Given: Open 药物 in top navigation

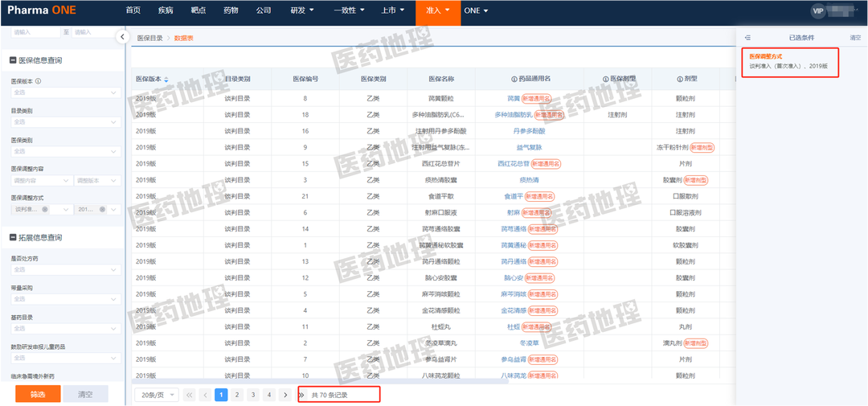Looking at the screenshot, I should (231, 10).
